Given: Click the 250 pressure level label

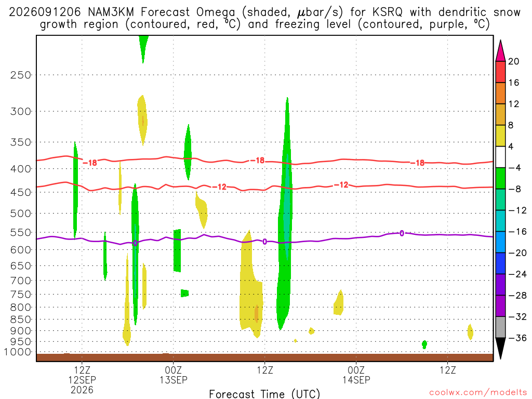Looking at the screenshot, I should tap(21, 75).
